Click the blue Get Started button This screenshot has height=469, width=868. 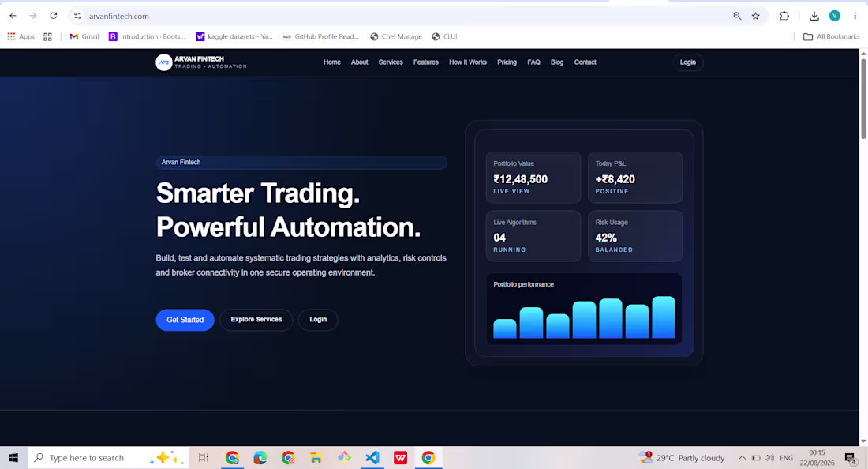pos(185,320)
